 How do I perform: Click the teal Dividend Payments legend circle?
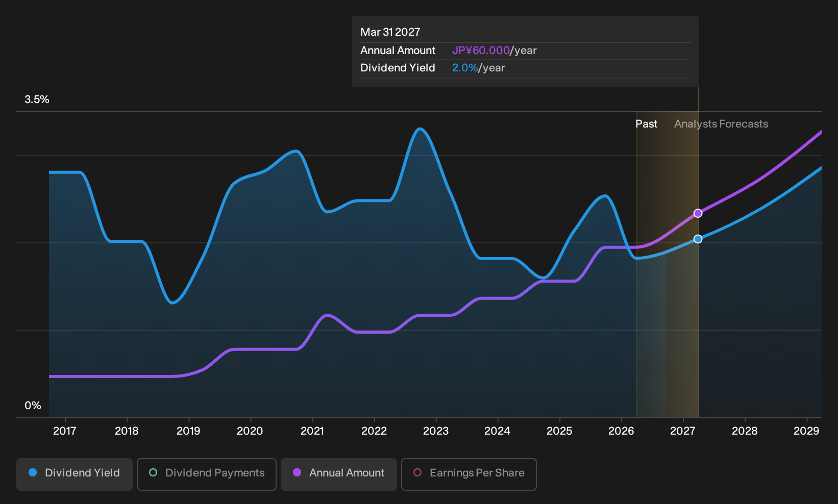153,473
